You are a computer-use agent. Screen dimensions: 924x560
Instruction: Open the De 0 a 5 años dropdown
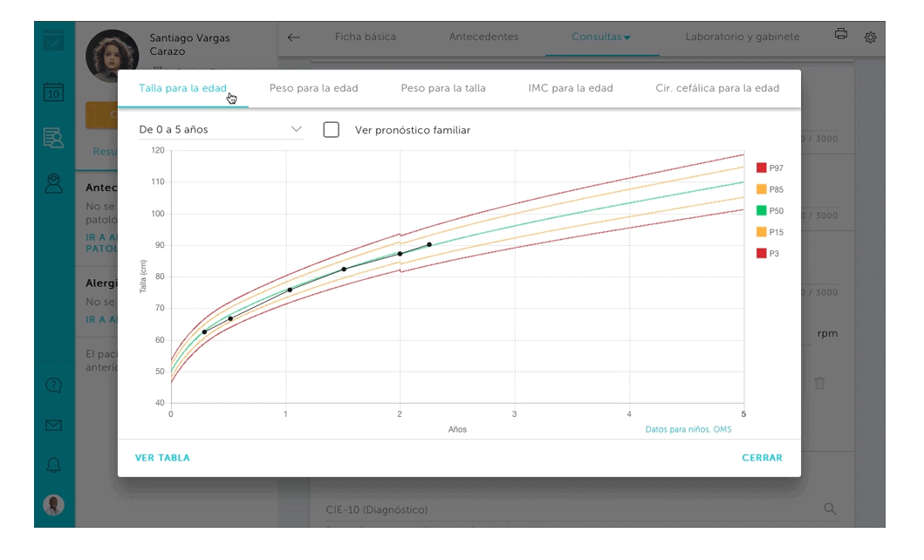pyautogui.click(x=221, y=130)
